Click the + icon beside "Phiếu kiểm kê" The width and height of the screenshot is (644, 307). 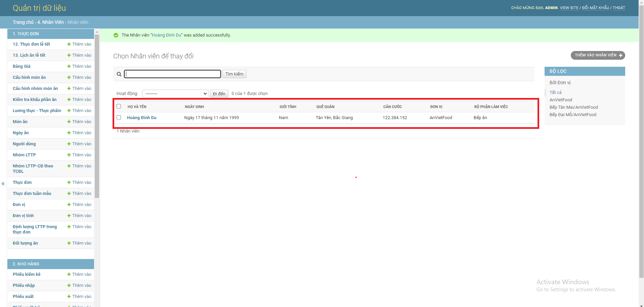point(69,274)
